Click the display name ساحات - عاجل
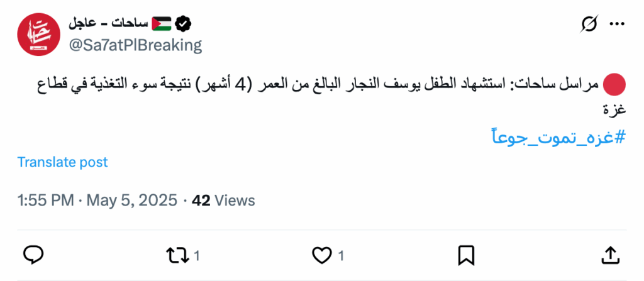 click(108, 24)
